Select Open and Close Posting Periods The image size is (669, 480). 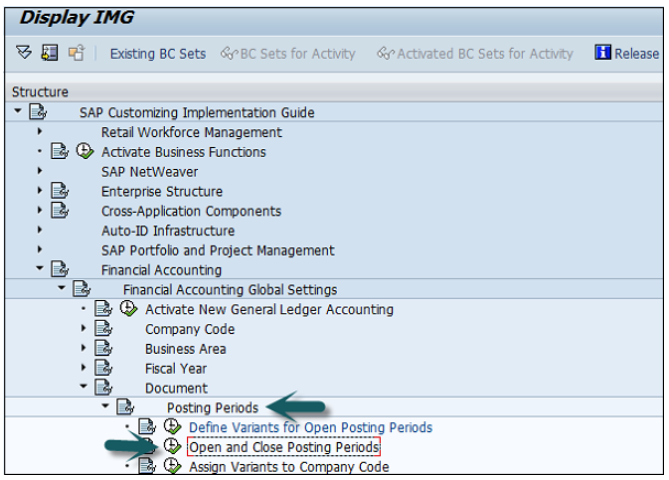[284, 447]
